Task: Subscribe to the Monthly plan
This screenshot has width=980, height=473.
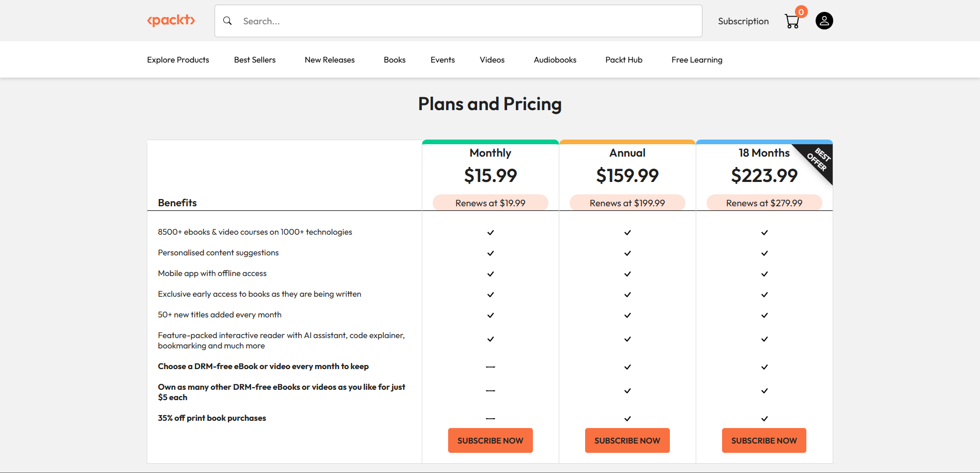Action: click(x=491, y=440)
